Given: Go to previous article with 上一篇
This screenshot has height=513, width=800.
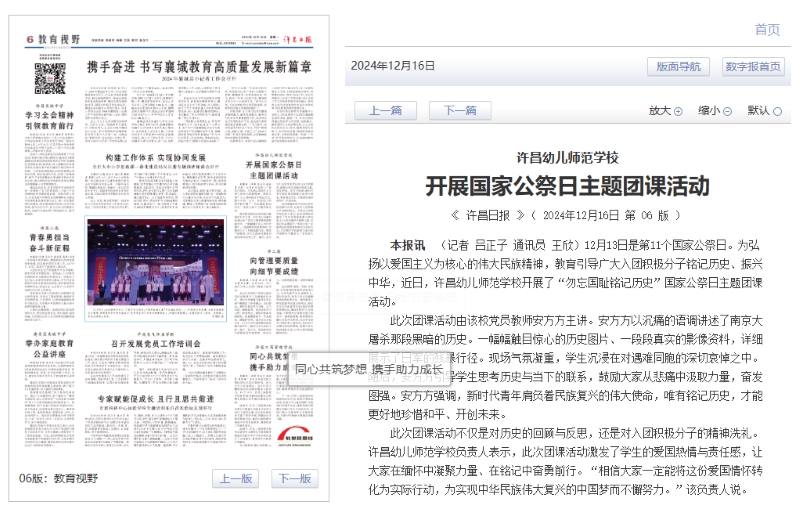Looking at the screenshot, I should 385,111.
